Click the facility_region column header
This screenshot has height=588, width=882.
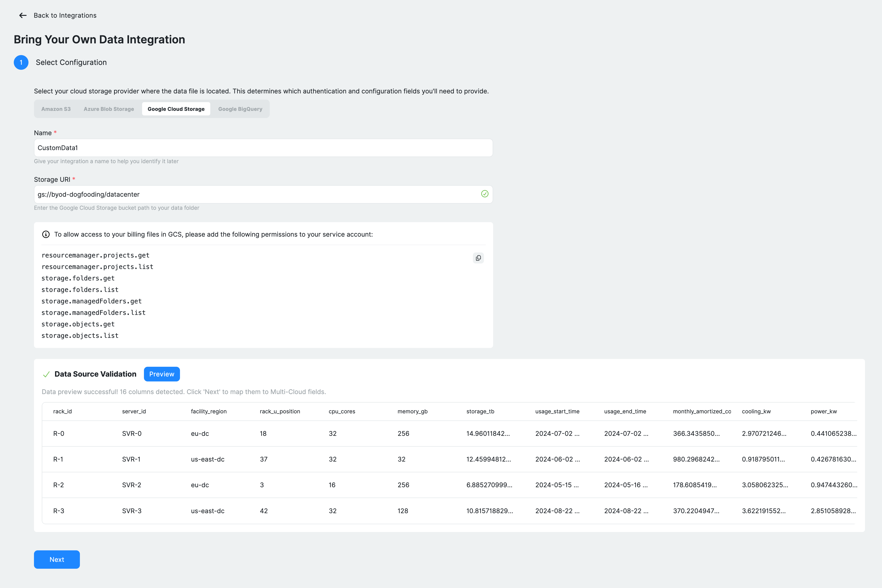pos(208,411)
